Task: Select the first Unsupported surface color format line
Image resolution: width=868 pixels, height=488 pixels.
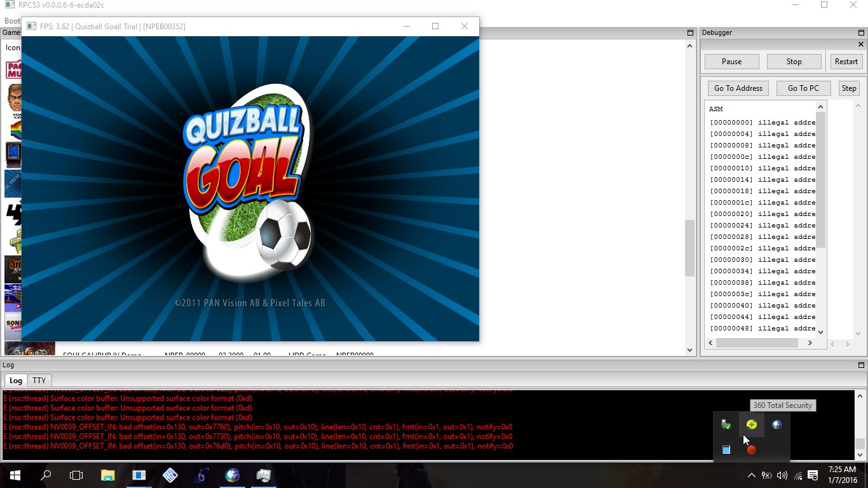Action: click(128, 398)
